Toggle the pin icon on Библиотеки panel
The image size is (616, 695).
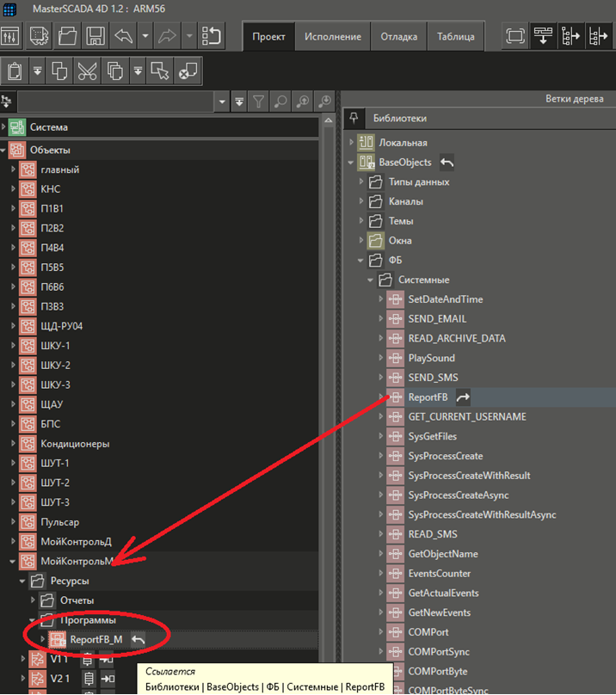pyautogui.click(x=351, y=118)
